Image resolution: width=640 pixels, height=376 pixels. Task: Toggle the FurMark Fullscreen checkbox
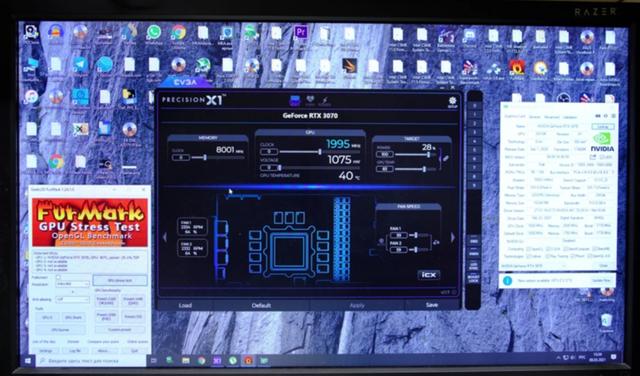point(58,277)
